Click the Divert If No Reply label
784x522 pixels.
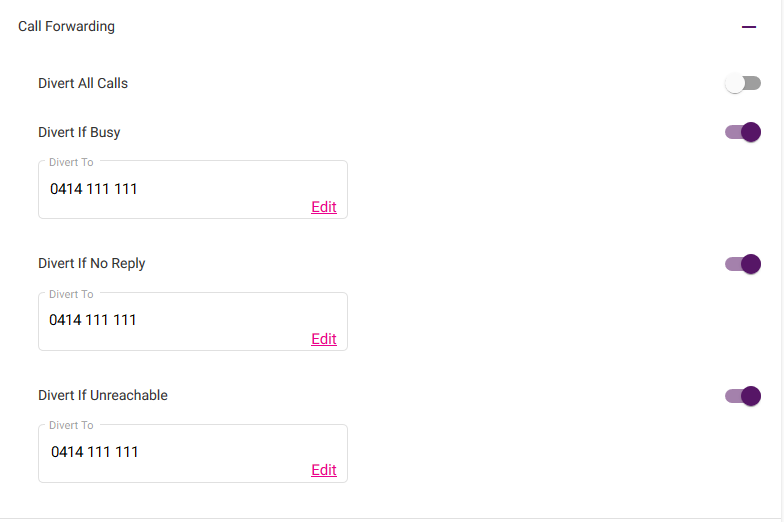click(92, 264)
